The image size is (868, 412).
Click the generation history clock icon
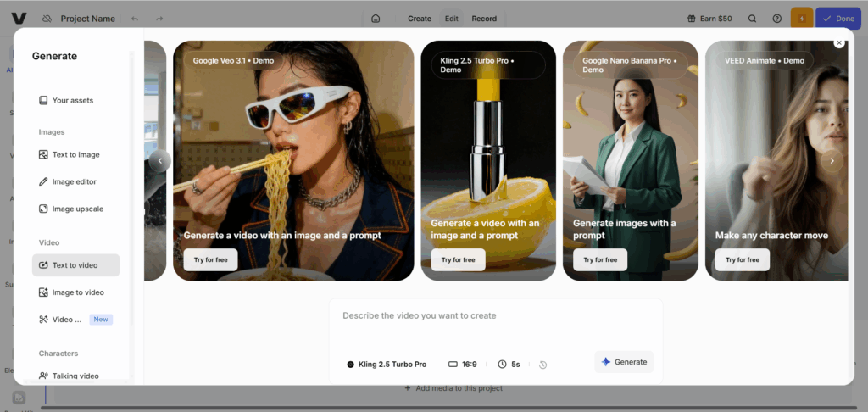[x=542, y=365]
